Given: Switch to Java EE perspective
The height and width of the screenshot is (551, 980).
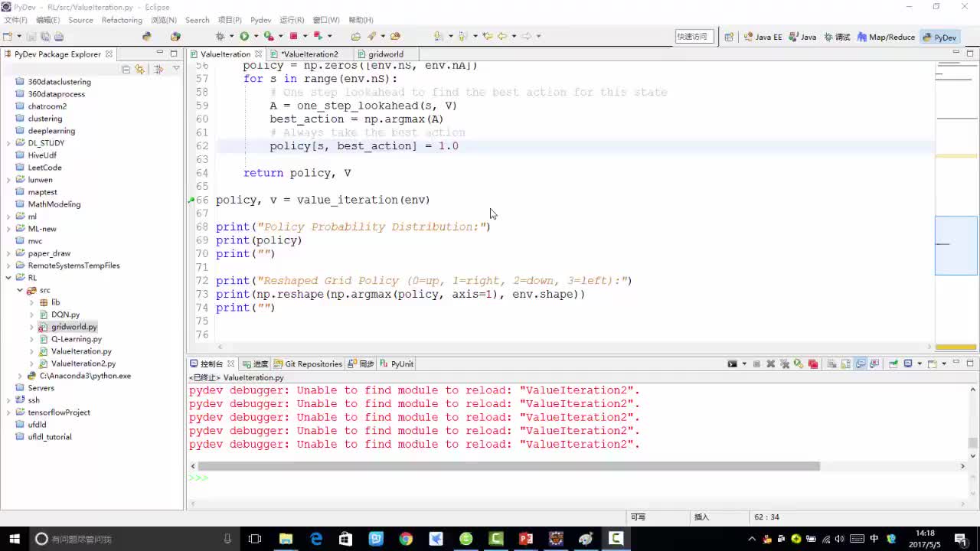Looking at the screenshot, I should click(763, 37).
